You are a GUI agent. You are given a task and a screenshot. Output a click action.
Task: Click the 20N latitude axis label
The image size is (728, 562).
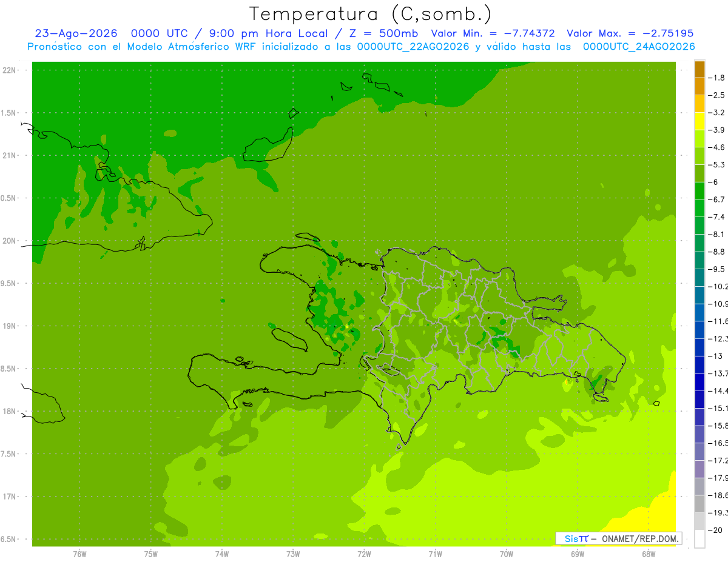(x=9, y=241)
